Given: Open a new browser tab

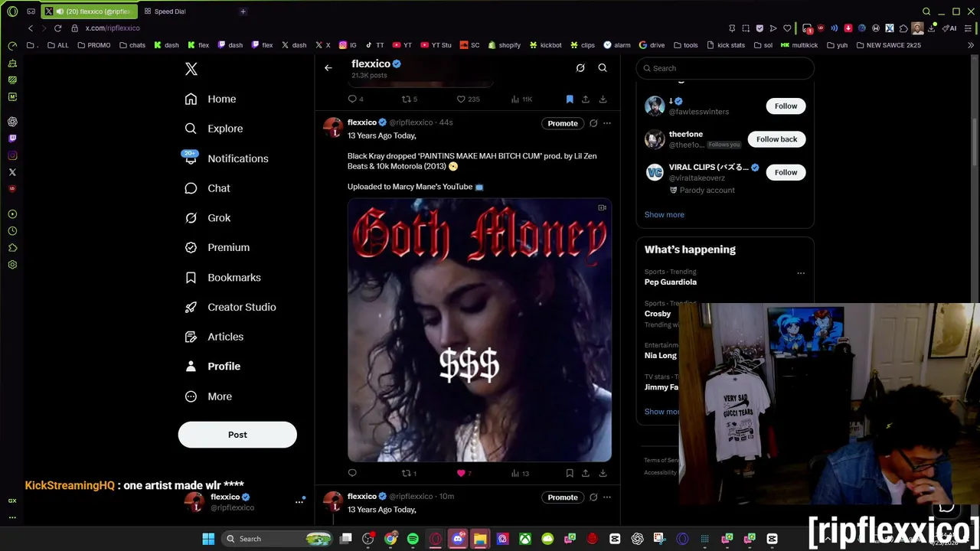Looking at the screenshot, I should coord(243,11).
